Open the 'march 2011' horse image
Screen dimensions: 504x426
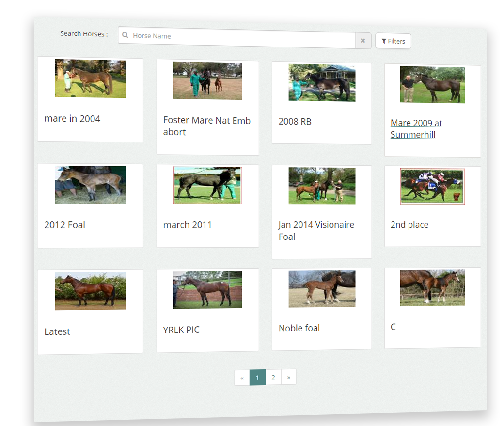pyautogui.click(x=207, y=185)
